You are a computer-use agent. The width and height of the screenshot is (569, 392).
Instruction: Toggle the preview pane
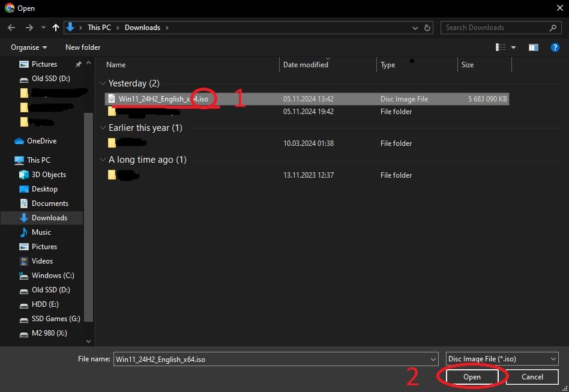tap(533, 47)
